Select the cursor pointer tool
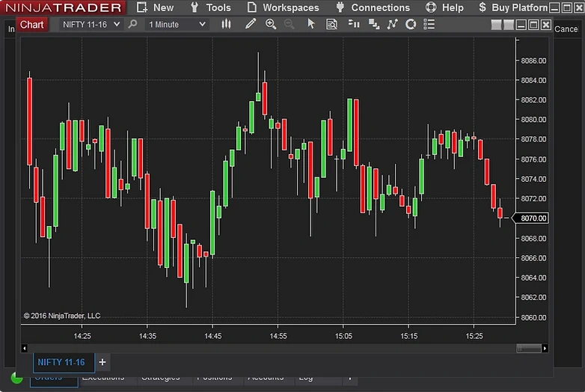 (310, 24)
